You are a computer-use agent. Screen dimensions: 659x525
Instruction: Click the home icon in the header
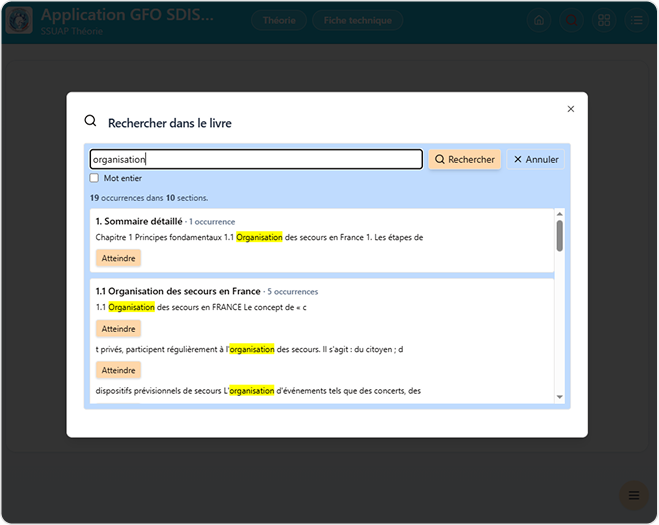click(x=539, y=20)
